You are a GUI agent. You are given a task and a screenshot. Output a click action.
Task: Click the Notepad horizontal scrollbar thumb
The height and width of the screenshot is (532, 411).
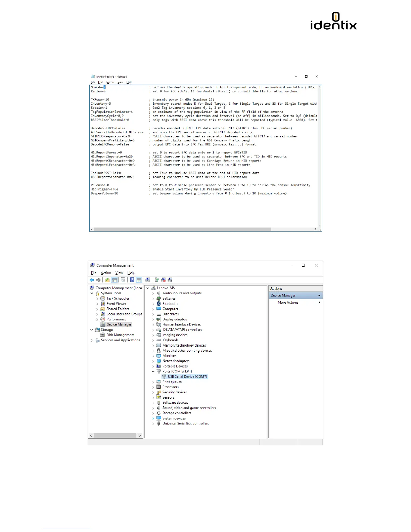click(182, 229)
